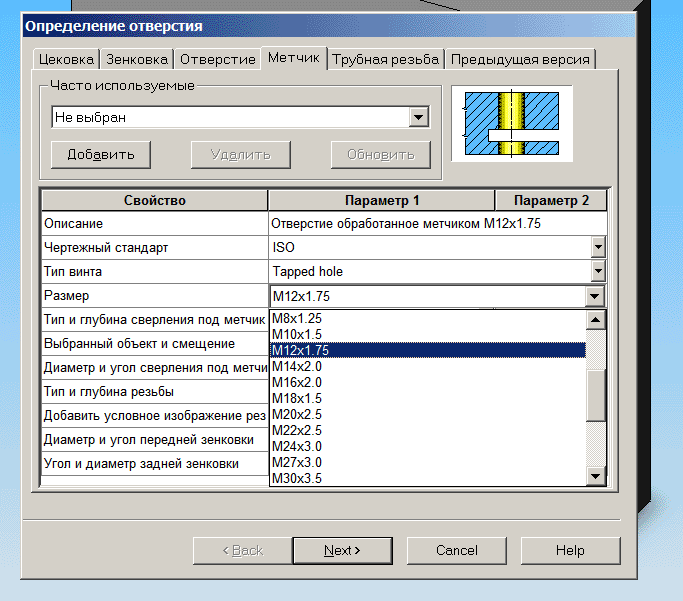The width and height of the screenshot is (683, 601).
Task: Expand the Тип винта dropdown arrow
Action: click(x=597, y=271)
